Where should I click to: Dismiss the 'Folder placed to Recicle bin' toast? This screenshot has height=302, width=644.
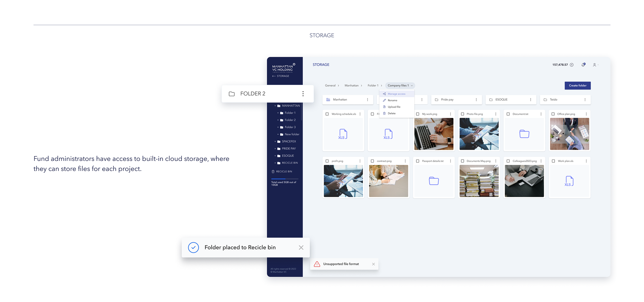click(x=301, y=248)
